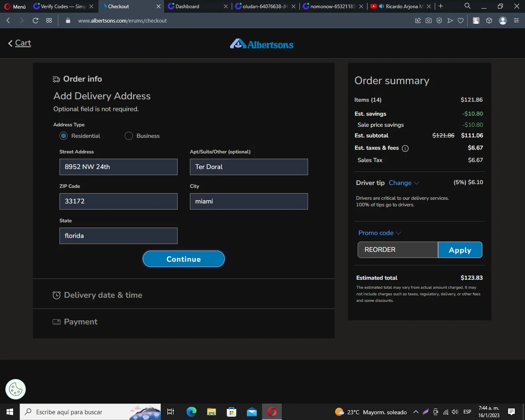525x420 pixels.
Task: Click the site security padlock icon
Action: [x=68, y=21]
